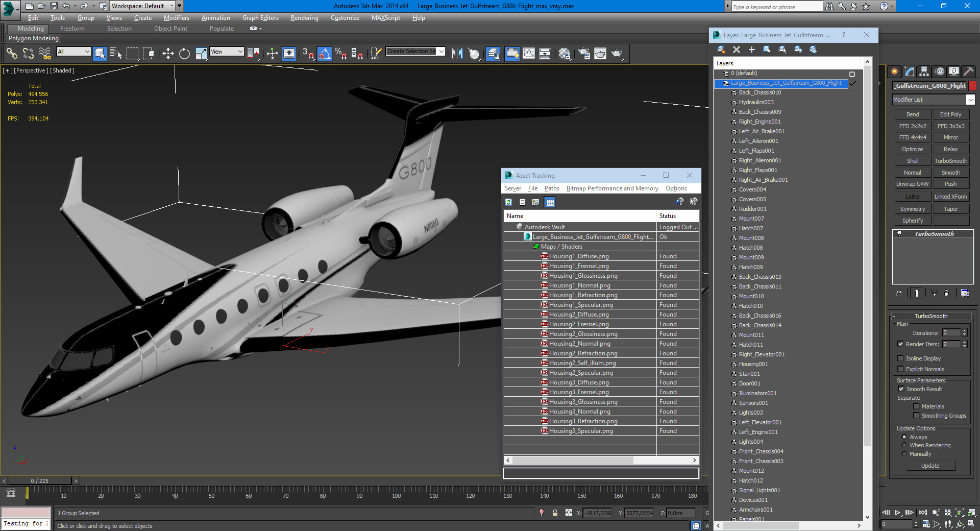Screen dimensions: 980x531
Task: Select the When Rendering update option
Action: [x=904, y=445]
